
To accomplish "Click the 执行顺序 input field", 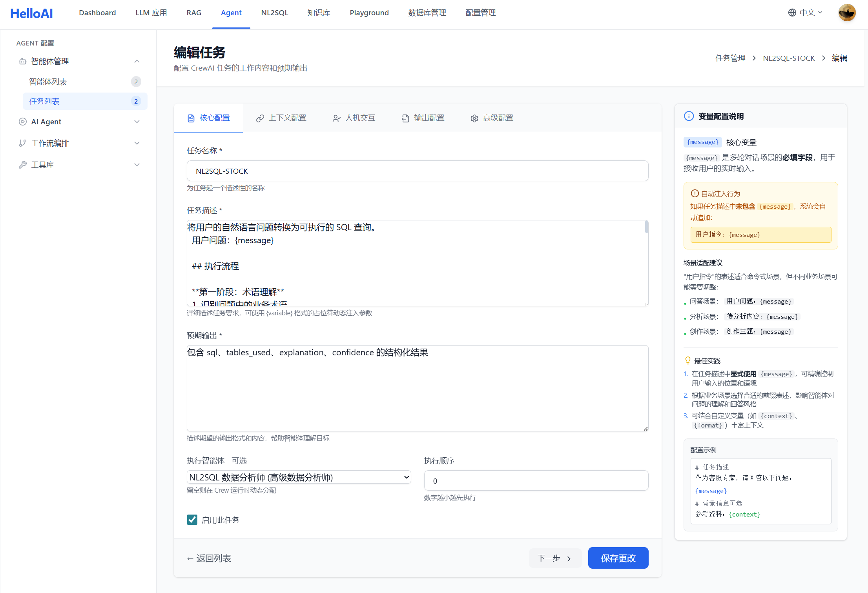I will [x=536, y=480].
